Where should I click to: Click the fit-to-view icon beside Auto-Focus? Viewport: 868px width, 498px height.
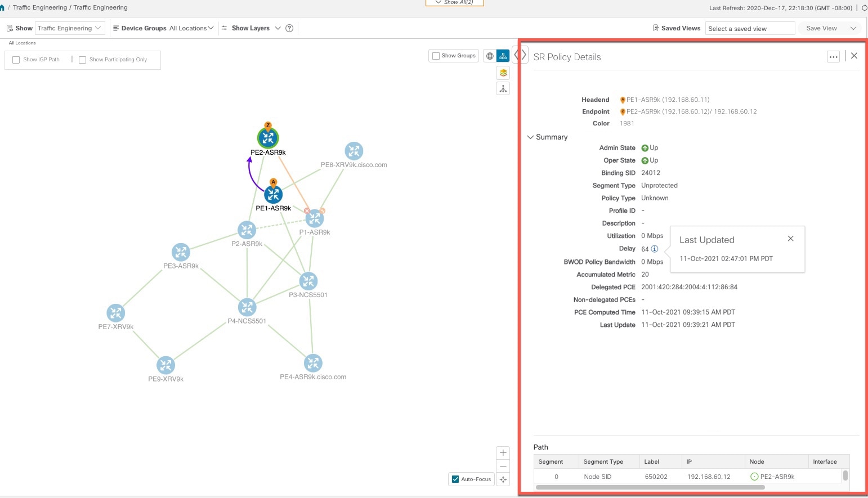coord(503,479)
